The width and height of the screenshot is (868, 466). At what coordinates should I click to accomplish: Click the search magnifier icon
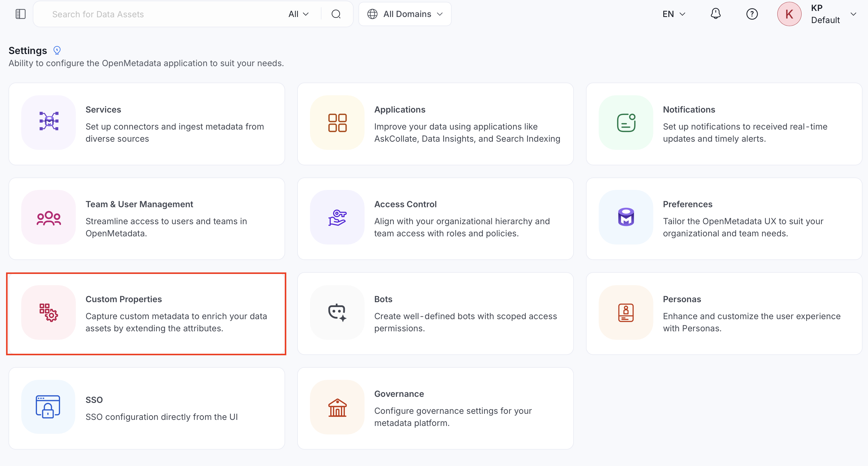tap(336, 14)
